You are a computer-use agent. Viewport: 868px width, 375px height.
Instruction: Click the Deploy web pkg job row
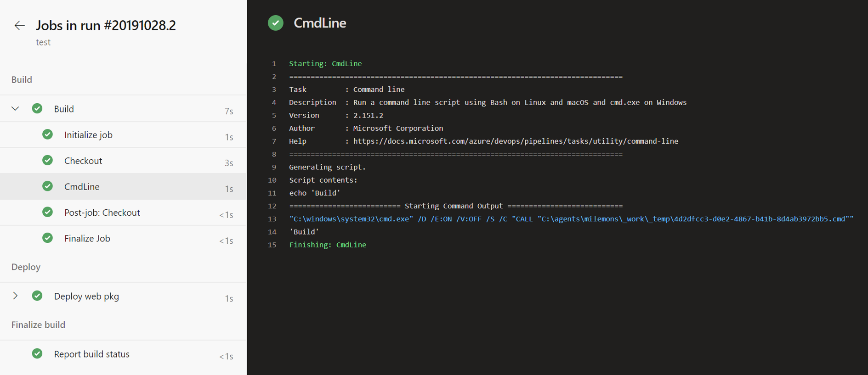tap(123, 296)
